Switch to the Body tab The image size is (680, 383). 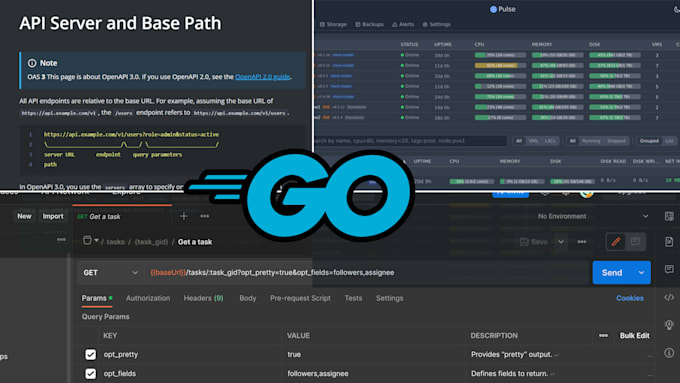[248, 298]
